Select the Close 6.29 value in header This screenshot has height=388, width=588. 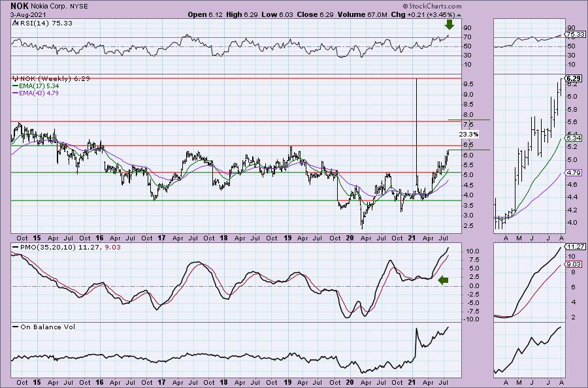[315, 14]
